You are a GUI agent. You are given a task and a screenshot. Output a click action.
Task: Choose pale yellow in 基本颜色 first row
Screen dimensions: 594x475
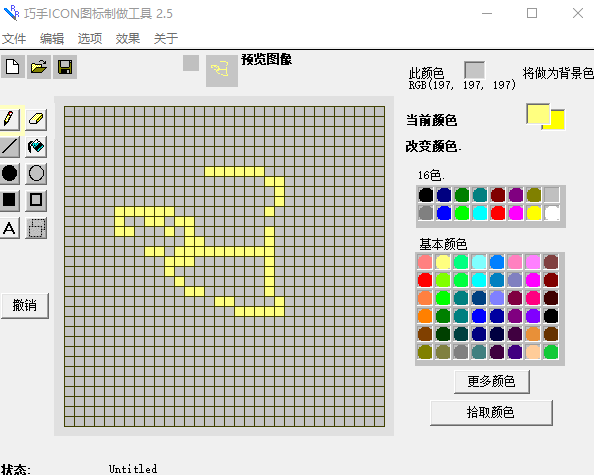443,262
